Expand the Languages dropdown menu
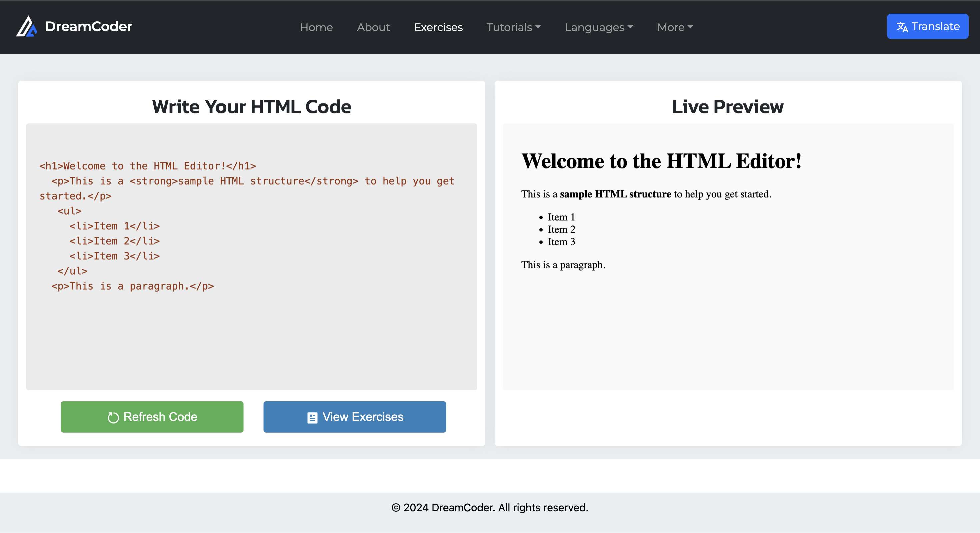 pos(599,27)
